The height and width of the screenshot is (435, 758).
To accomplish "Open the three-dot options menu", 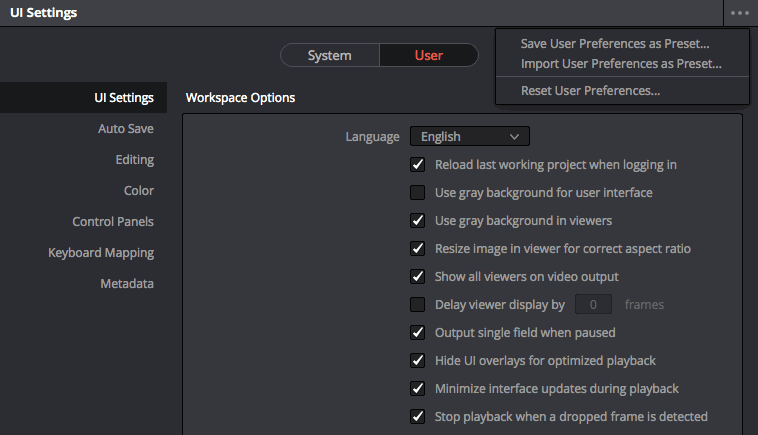I will (x=740, y=13).
